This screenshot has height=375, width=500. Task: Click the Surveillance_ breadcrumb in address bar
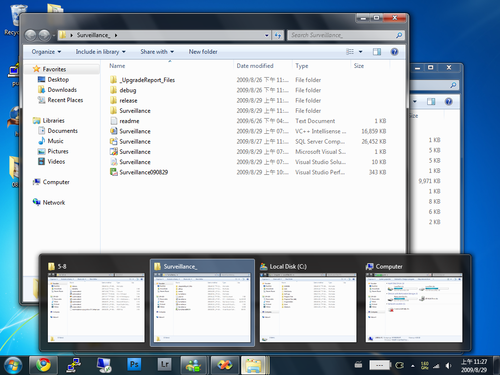[93, 35]
